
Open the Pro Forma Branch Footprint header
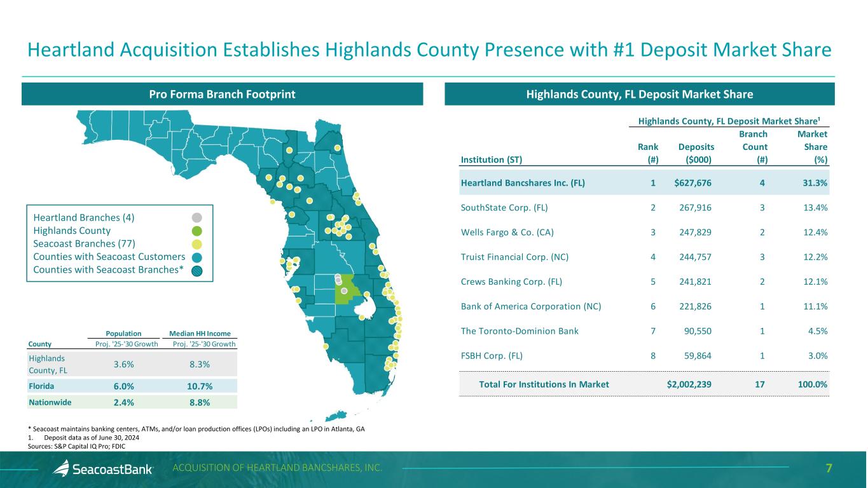click(223, 95)
